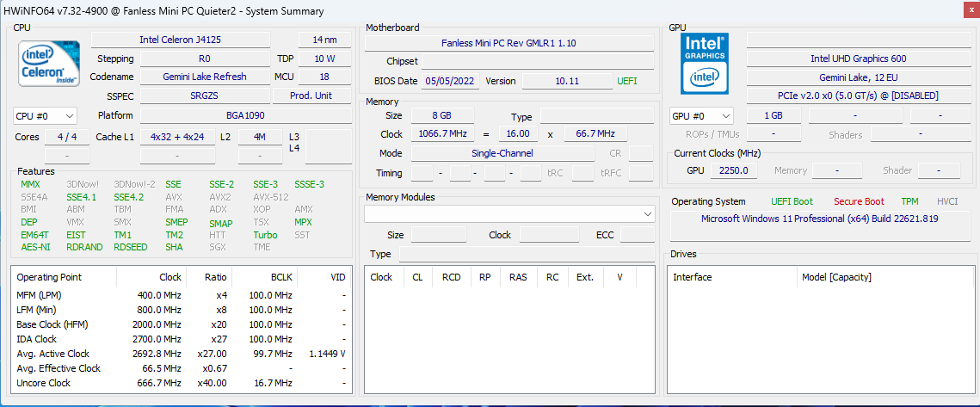This screenshot has width=980, height=407.
Task: Click the 66.7 MHz reference clock field
Action: [595, 133]
